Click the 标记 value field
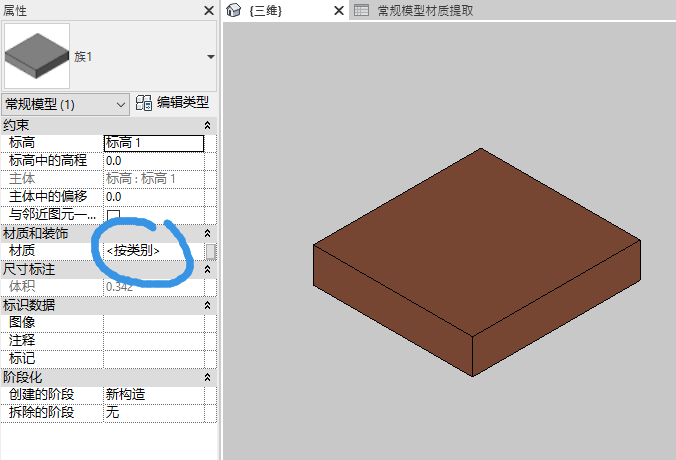Image resolution: width=676 pixels, height=460 pixels. 154,359
